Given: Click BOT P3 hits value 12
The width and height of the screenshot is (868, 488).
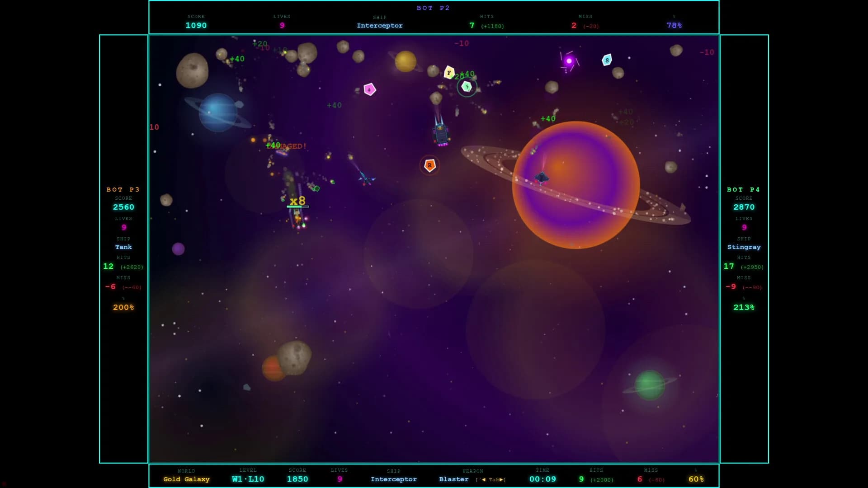Looking at the screenshot, I should click(108, 266).
